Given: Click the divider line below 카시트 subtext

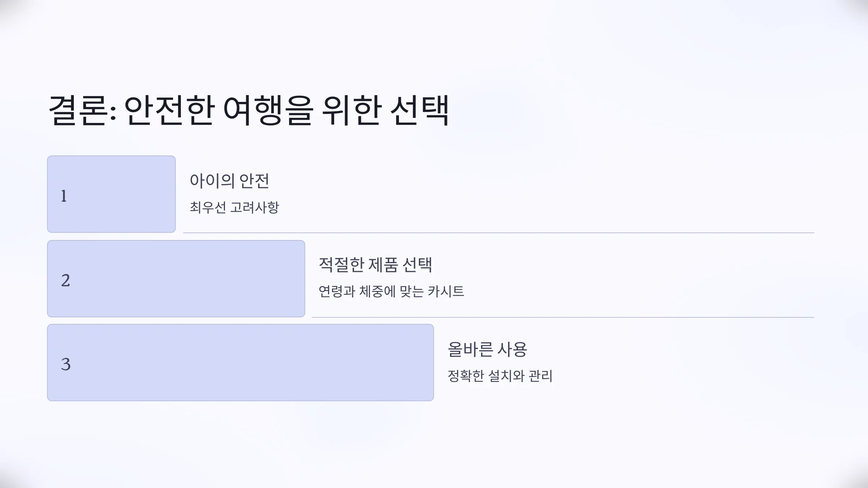Looking at the screenshot, I should pos(563,317).
